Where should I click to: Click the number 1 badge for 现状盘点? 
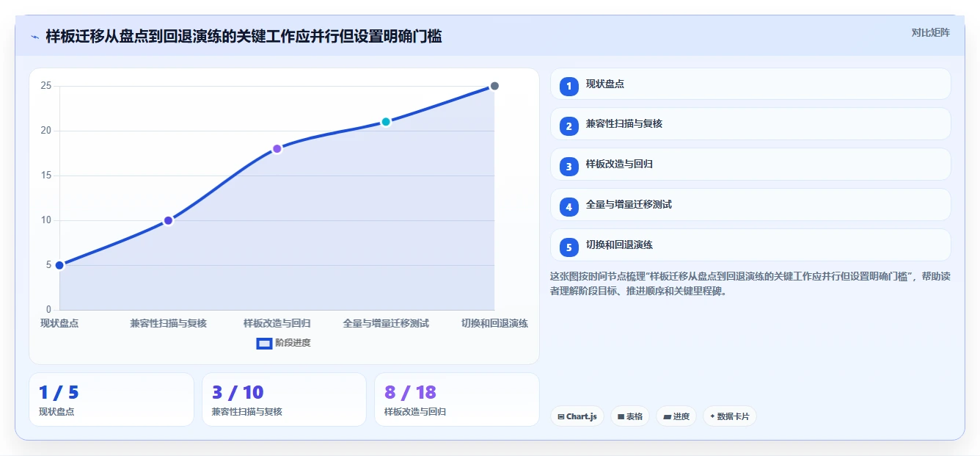pyautogui.click(x=568, y=86)
